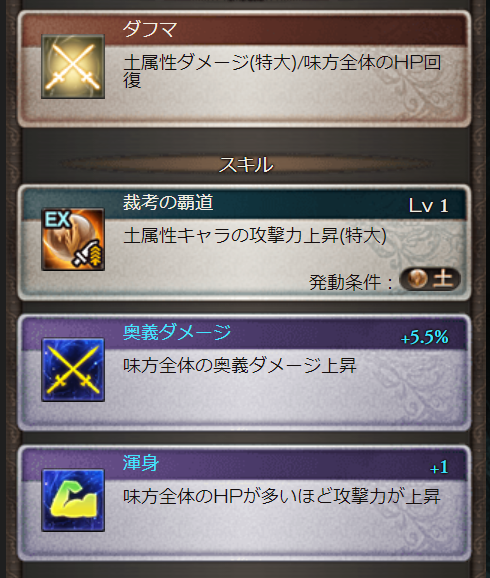Click the +5.5% bonus value
Screen dimensions: 490x578
point(425,337)
